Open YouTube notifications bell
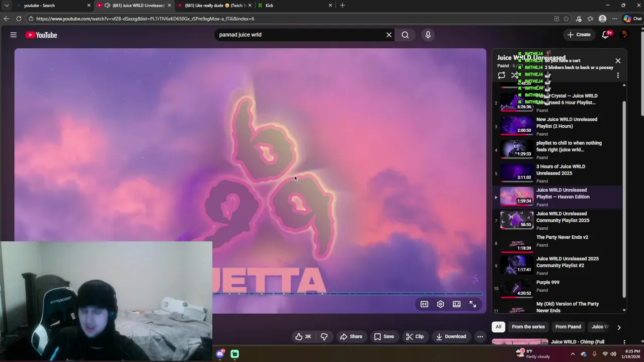 [x=606, y=35]
